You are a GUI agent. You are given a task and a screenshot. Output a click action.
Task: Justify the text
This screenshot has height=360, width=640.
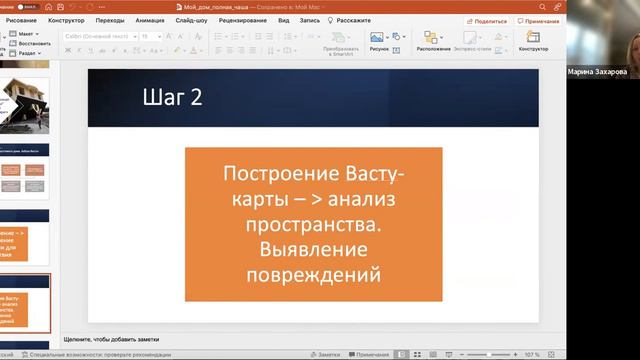[x=253, y=51]
